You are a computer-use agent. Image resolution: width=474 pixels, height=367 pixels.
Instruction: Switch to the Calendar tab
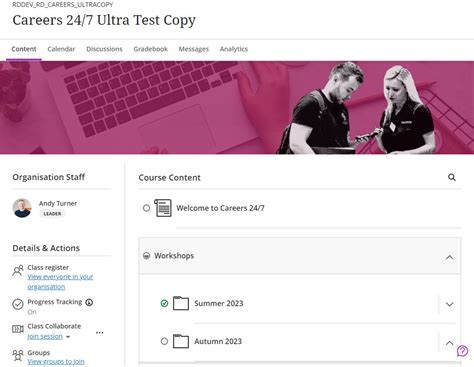click(x=61, y=49)
